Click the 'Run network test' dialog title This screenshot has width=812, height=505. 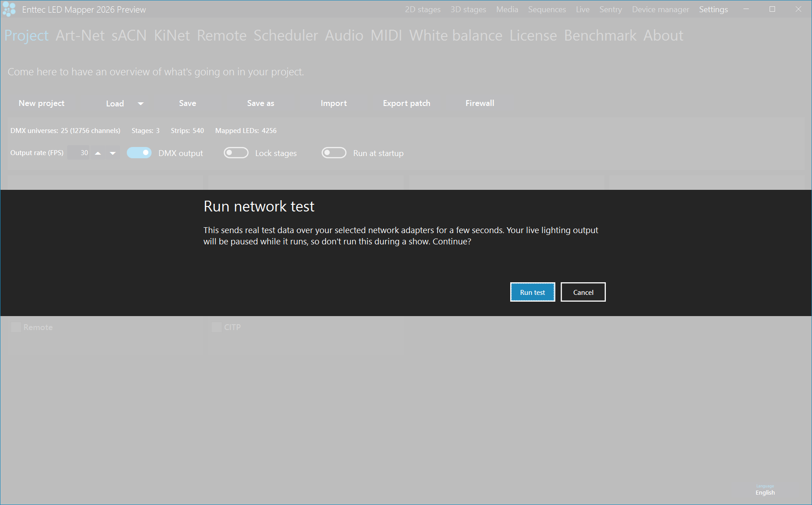pos(259,207)
